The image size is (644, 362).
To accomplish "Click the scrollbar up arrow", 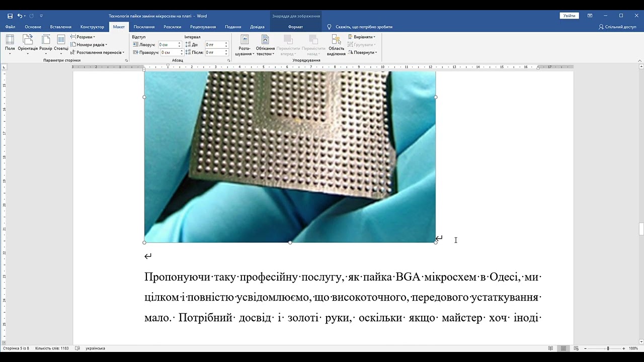I will tap(641, 67).
